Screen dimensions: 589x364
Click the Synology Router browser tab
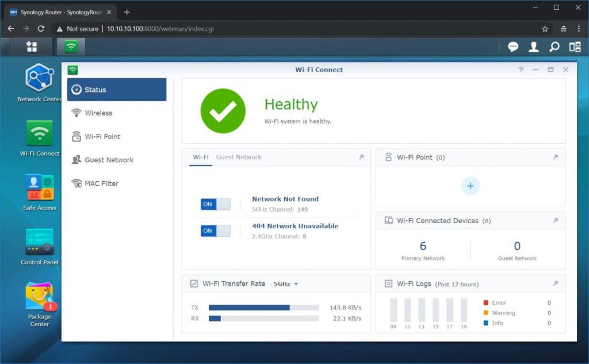[60, 12]
